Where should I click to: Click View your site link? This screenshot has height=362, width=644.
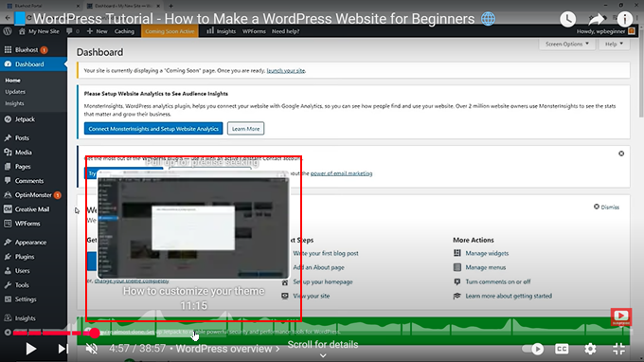point(312,296)
